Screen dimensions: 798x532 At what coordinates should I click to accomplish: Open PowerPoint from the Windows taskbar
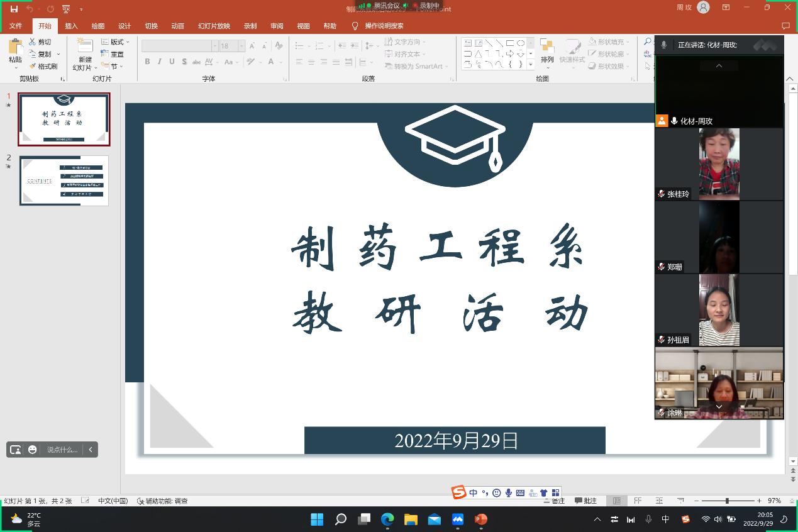point(481,519)
